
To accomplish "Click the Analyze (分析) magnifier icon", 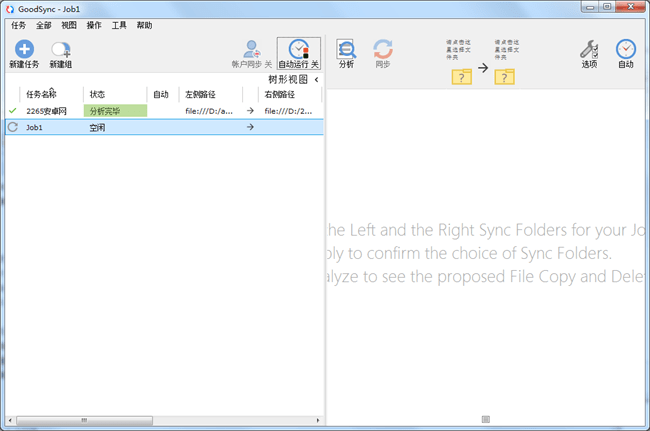I will 346,50.
